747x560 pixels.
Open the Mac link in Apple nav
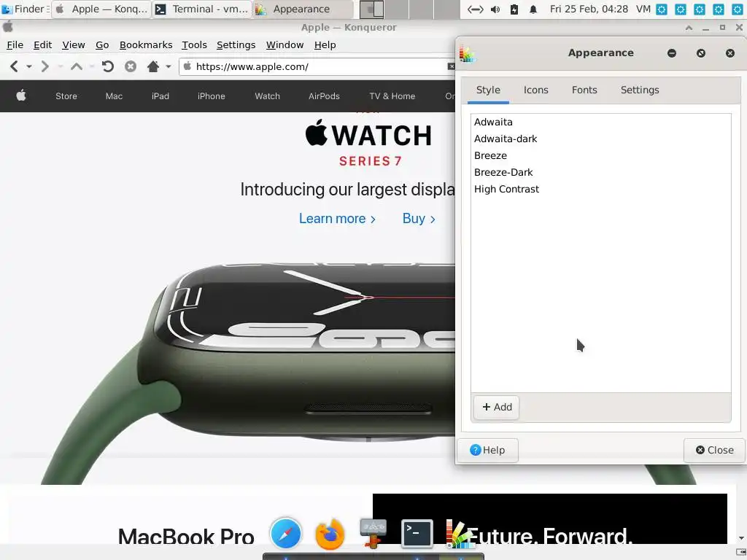click(x=114, y=96)
